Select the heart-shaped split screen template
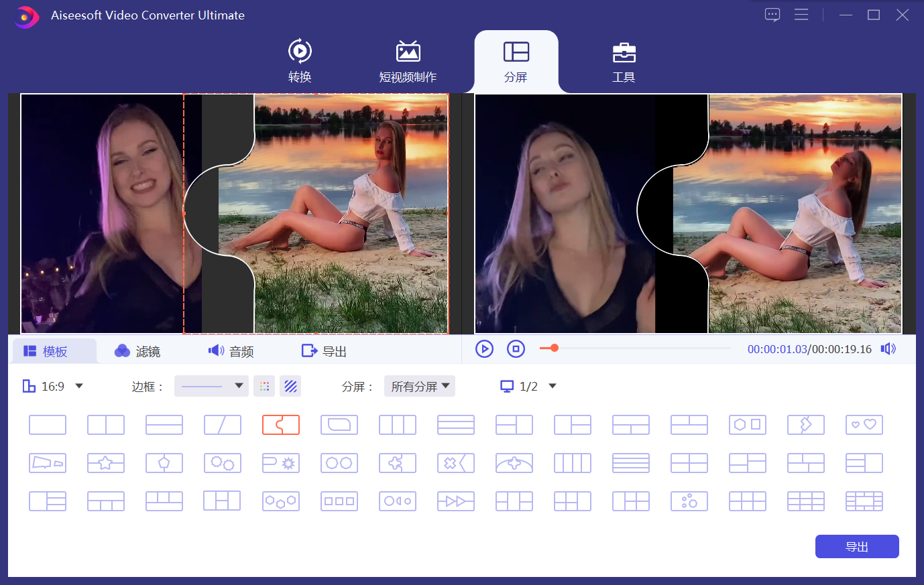924x585 pixels. point(864,425)
